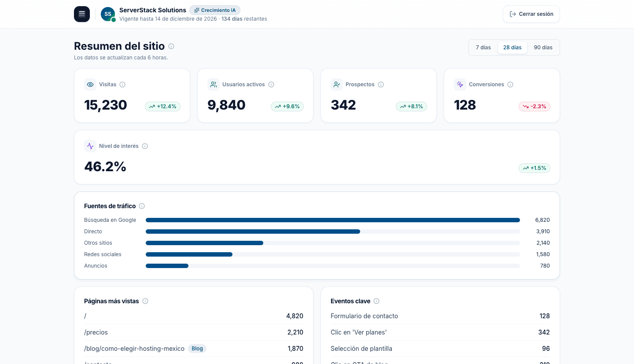Click the / home page row
634x364 pixels.
[194, 316]
